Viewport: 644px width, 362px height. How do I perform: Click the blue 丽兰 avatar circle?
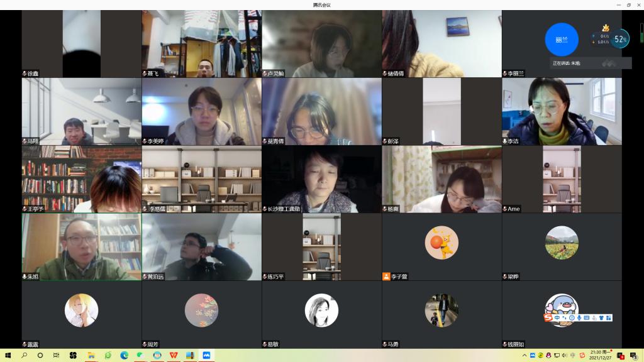tap(561, 39)
